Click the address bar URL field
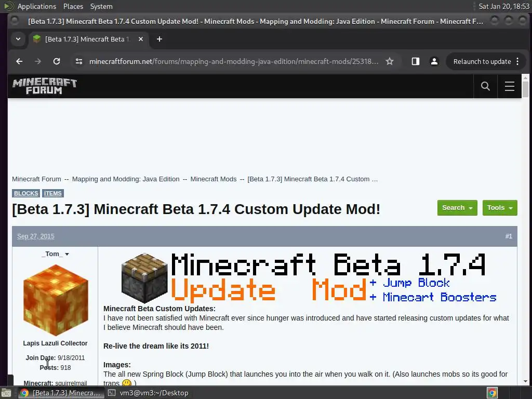 pyautogui.click(x=234, y=61)
